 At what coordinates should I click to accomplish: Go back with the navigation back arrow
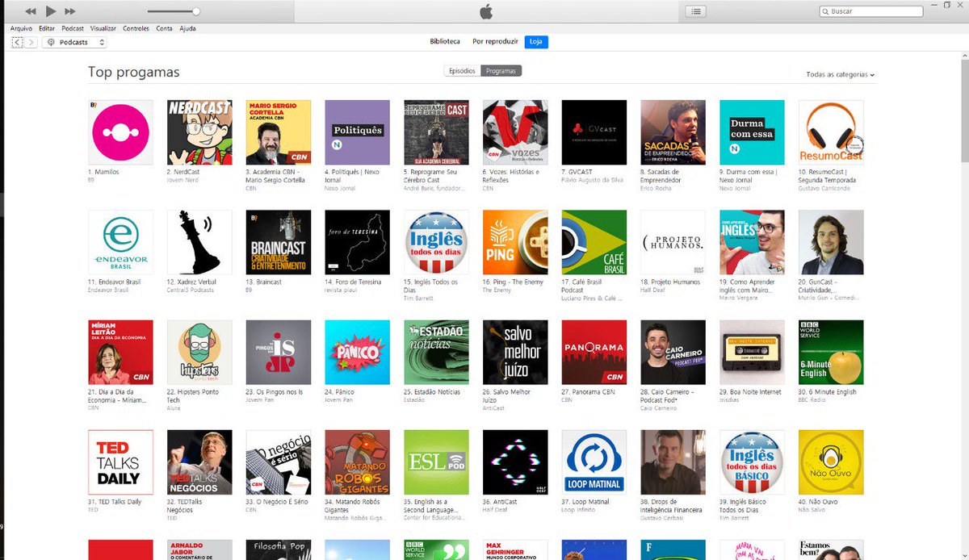click(x=18, y=42)
